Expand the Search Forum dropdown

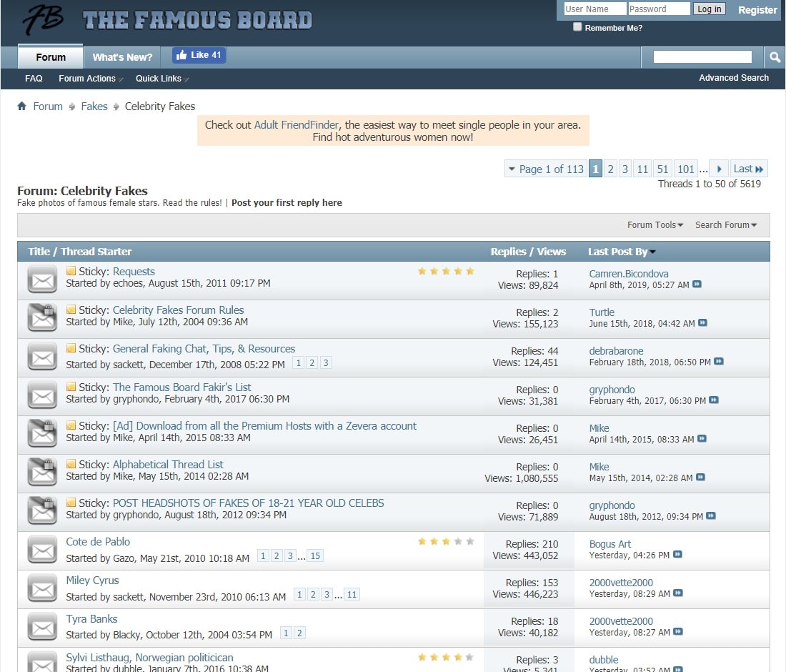click(726, 225)
